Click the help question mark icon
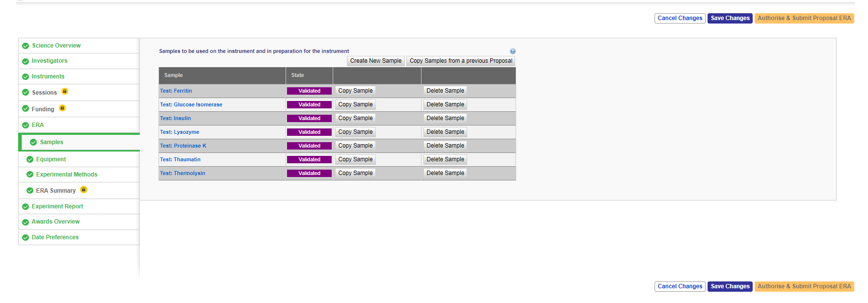 512,51
